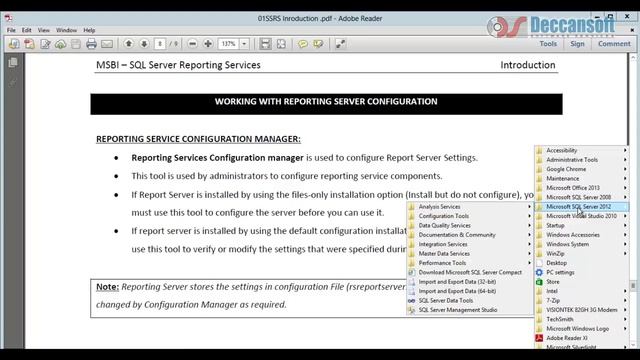
Task: Open the Comment pane
Action: (x=614, y=44)
